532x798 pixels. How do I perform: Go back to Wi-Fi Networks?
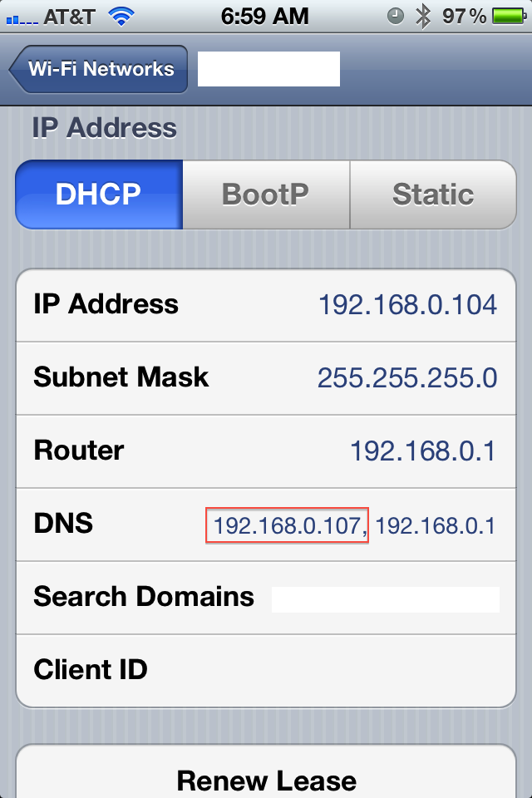point(98,69)
